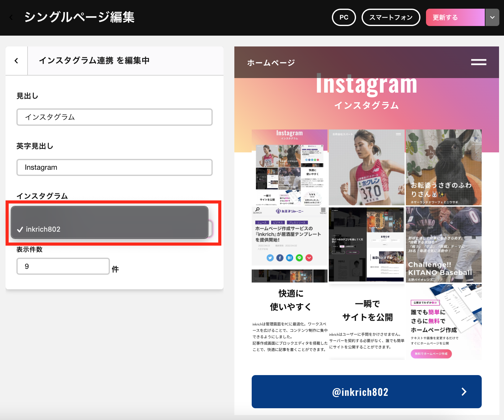Open the 八王子ジャーニー article thumbnail
The image size is (504, 420).
tap(289, 244)
